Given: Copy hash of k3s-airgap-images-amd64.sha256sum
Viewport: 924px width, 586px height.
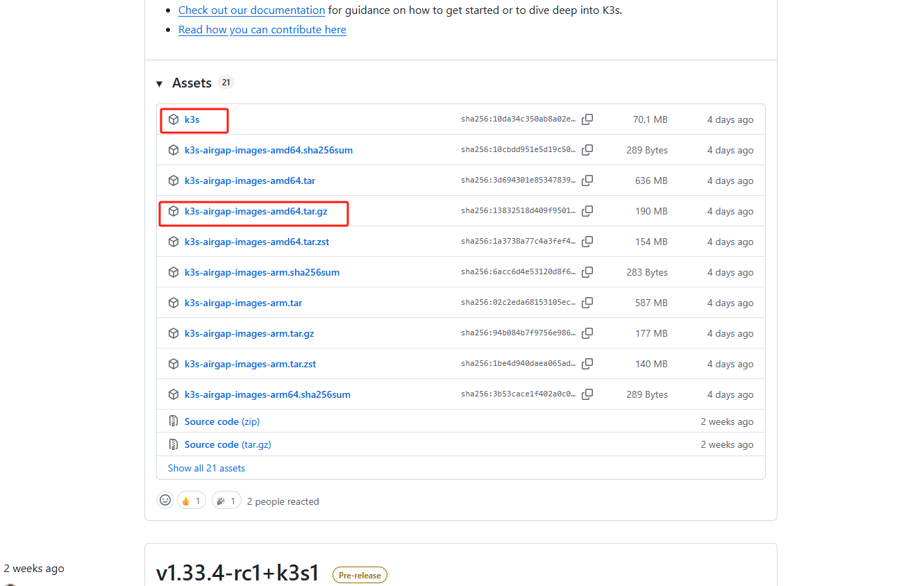Looking at the screenshot, I should tap(587, 150).
